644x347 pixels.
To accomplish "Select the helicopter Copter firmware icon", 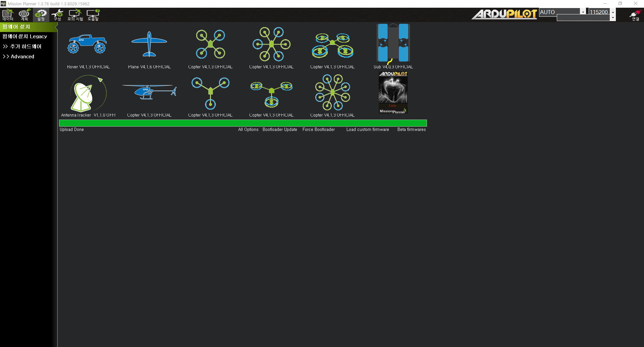I will click(x=149, y=91).
